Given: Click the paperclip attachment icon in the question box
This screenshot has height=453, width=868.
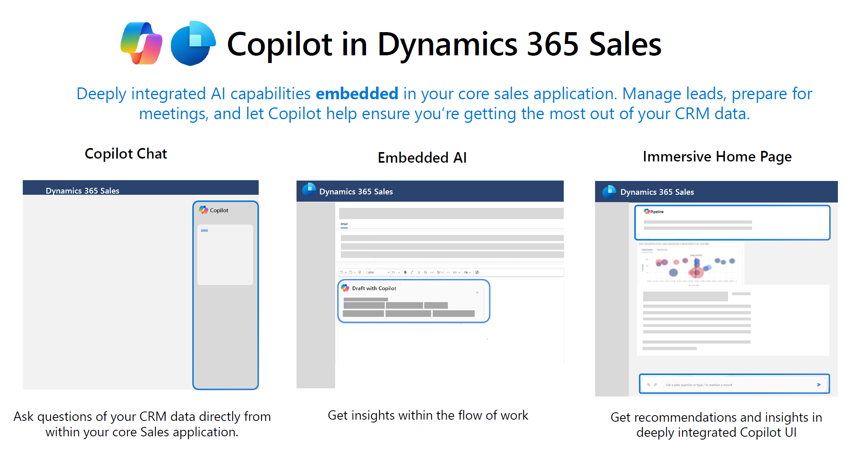Looking at the screenshot, I should [x=655, y=385].
